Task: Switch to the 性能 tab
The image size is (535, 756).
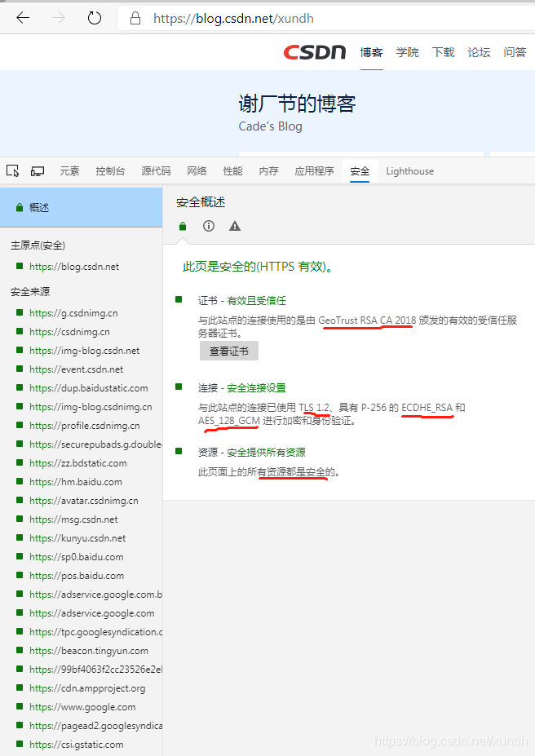Action: (x=232, y=171)
